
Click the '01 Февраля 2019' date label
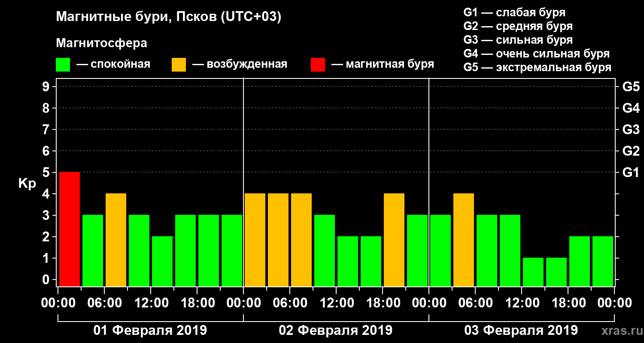pos(150,331)
